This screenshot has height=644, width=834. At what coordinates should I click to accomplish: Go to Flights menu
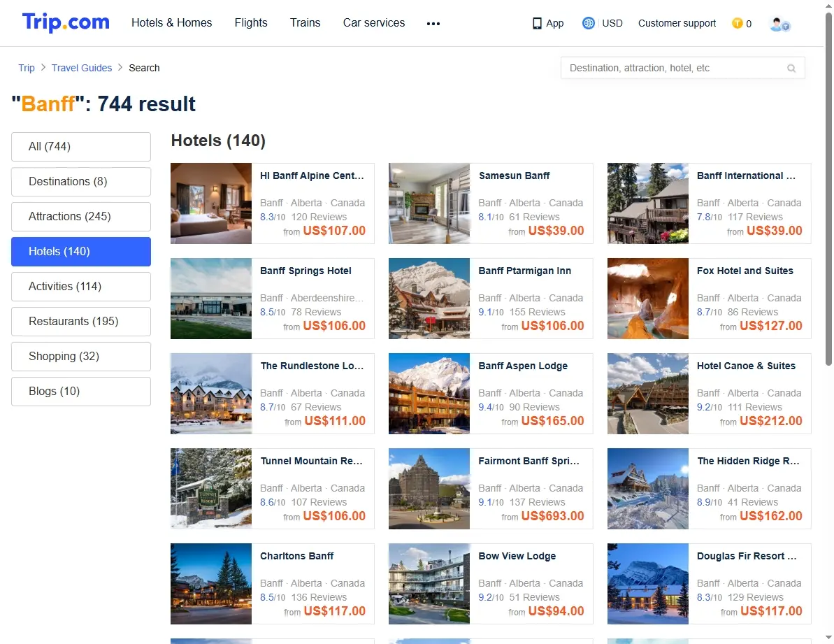(251, 23)
